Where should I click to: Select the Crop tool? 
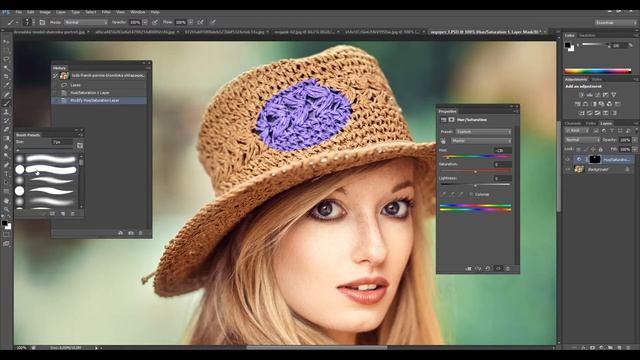pyautogui.click(x=6, y=76)
